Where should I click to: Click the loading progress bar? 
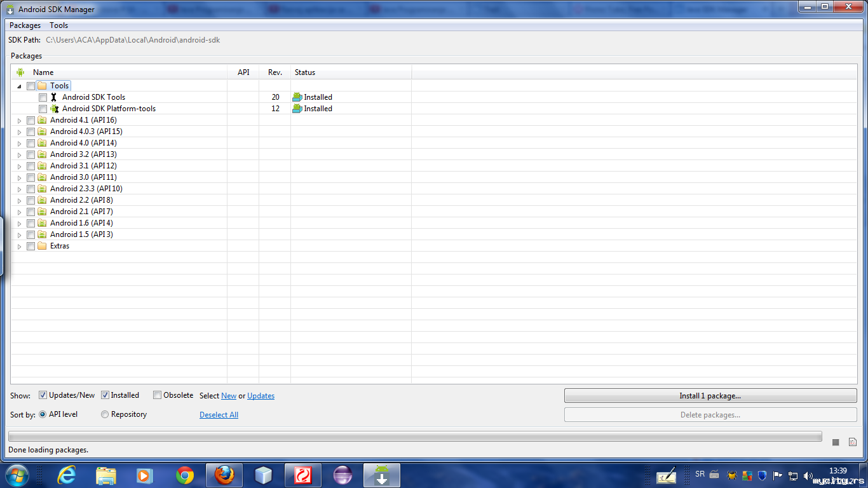[414, 436]
